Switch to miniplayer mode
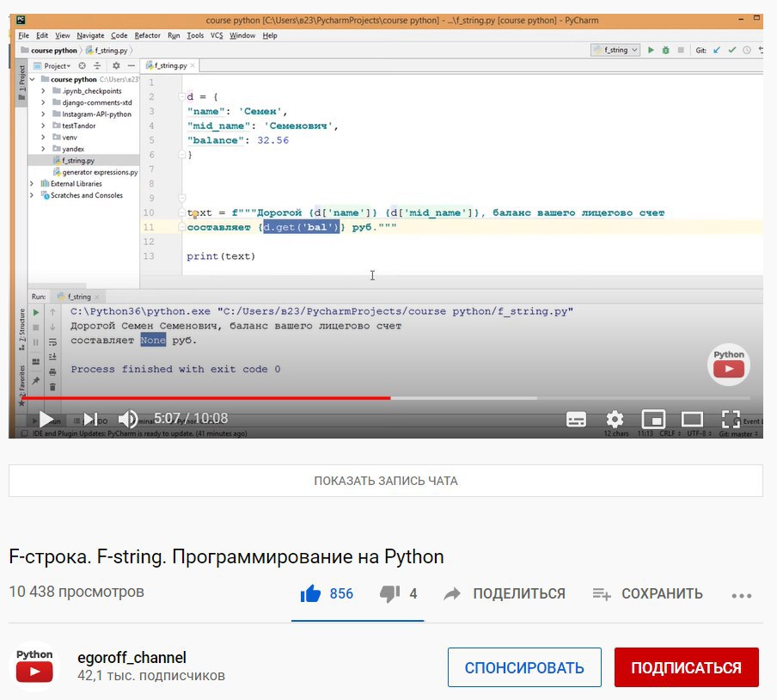The height and width of the screenshot is (700, 777). [x=653, y=420]
